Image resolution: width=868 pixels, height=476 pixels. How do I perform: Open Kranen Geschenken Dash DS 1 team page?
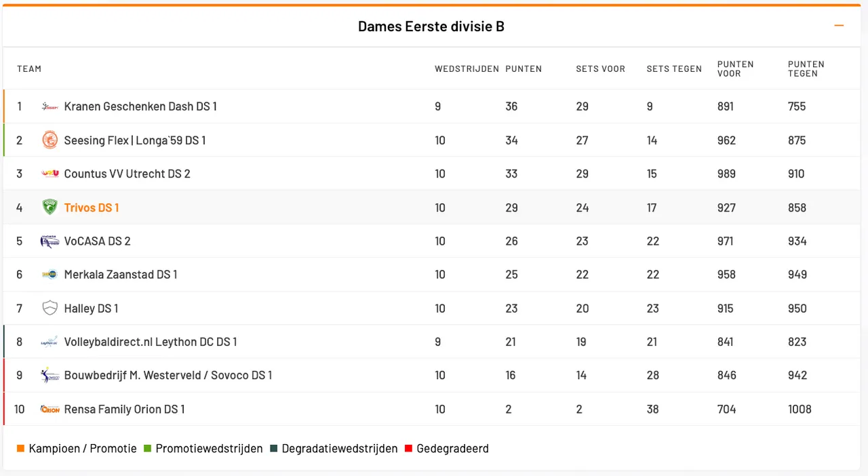point(140,106)
